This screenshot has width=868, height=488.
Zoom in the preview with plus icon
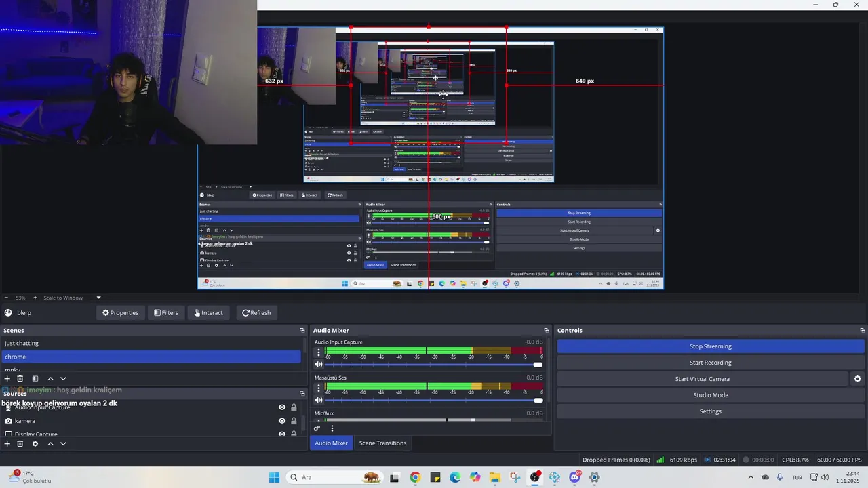coord(35,298)
